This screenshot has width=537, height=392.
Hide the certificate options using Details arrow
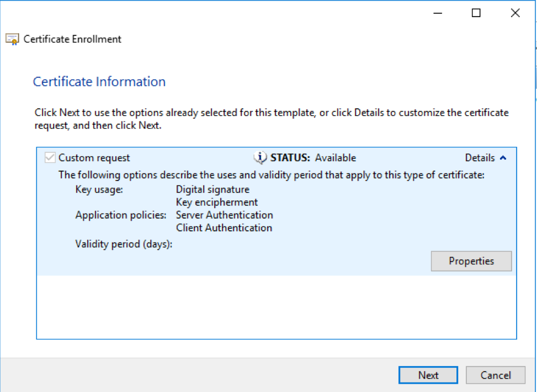[503, 157]
